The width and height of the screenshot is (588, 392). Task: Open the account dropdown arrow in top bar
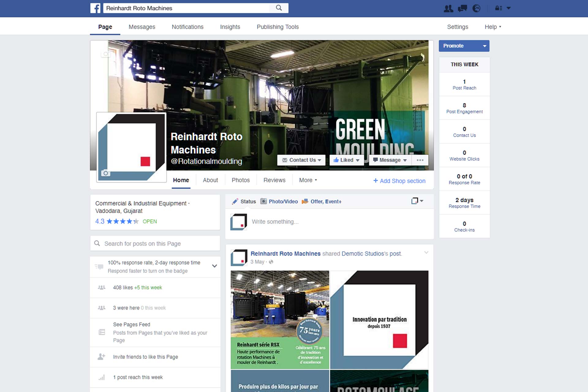[509, 8]
